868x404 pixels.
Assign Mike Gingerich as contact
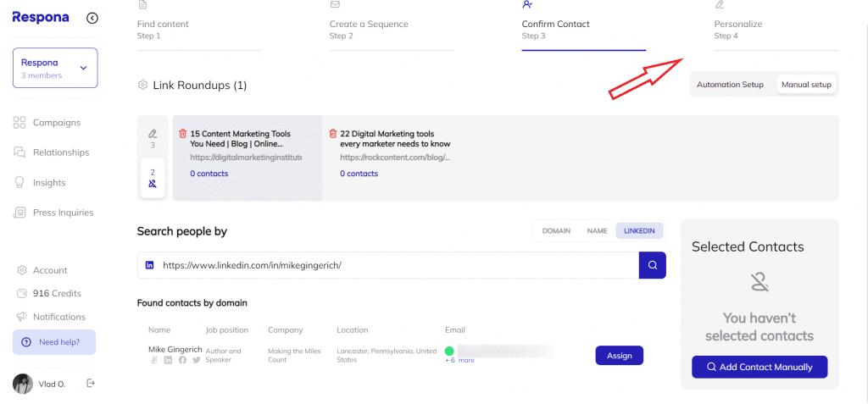pyautogui.click(x=620, y=355)
